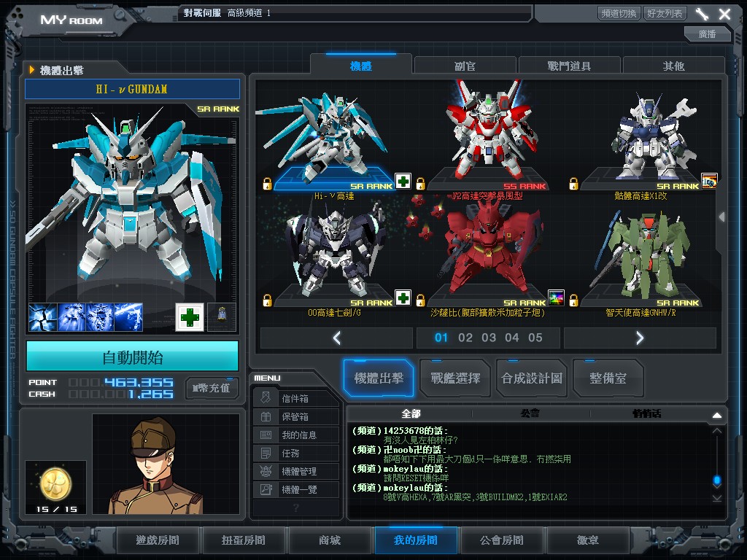This screenshot has height=560, width=747.
Task: Jump to unit page 05
Action: click(535, 338)
